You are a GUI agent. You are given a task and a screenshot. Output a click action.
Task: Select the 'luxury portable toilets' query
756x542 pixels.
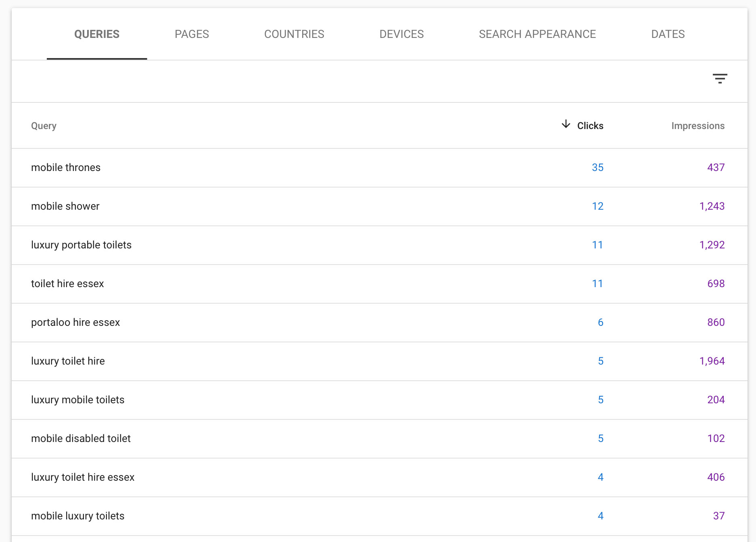tap(81, 245)
